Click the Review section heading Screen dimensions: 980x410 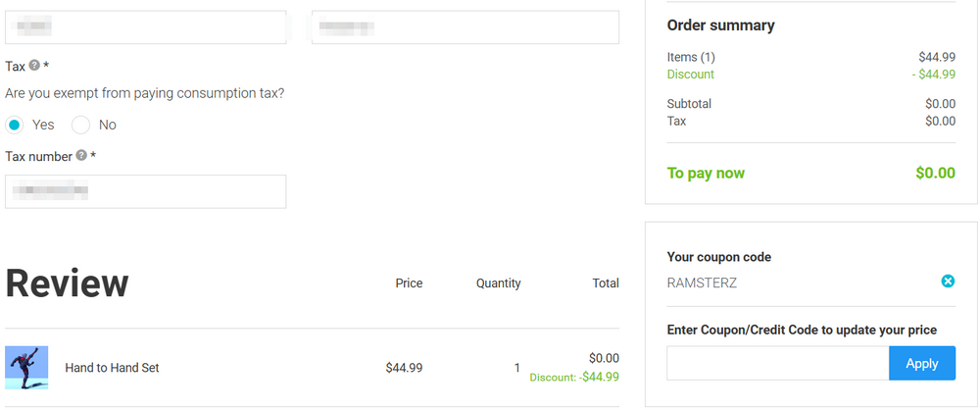67,282
